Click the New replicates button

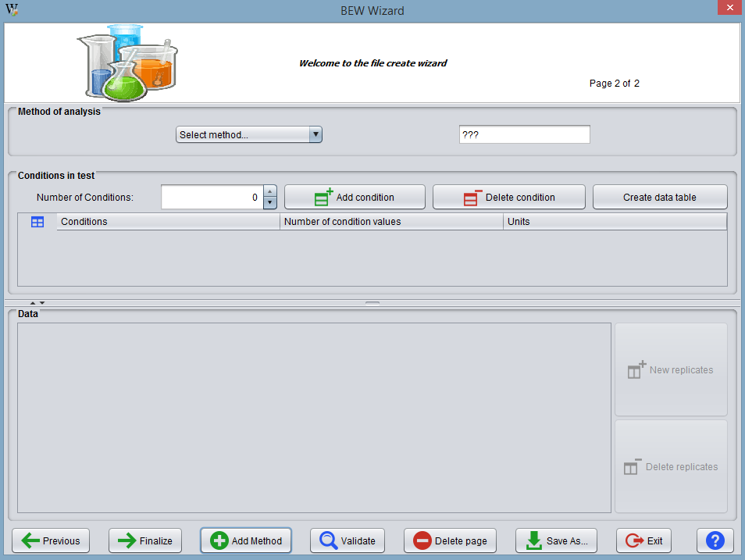[671, 370]
